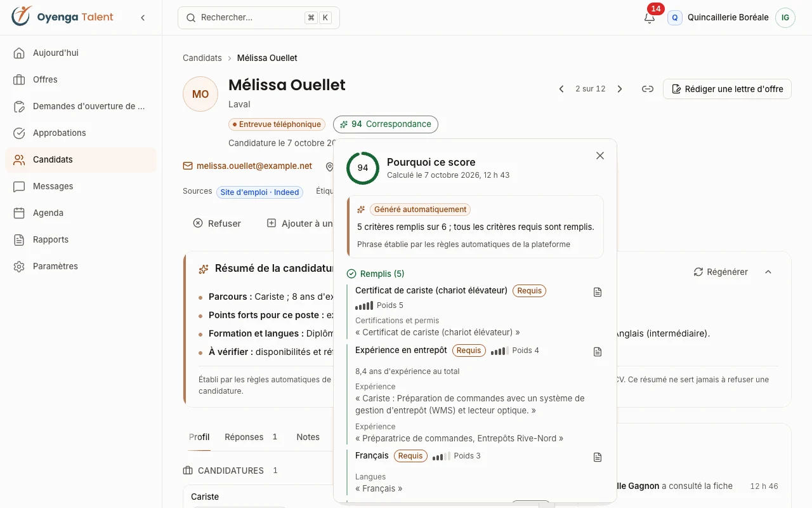812x508 pixels.
Task: Go to Aujourd'hui in sidebar
Action: pyautogui.click(x=81, y=53)
